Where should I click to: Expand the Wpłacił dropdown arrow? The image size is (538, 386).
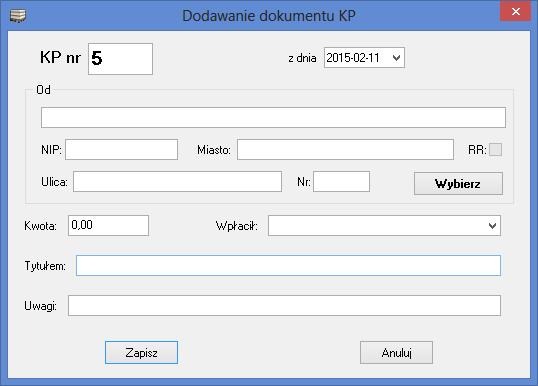[x=492, y=225]
